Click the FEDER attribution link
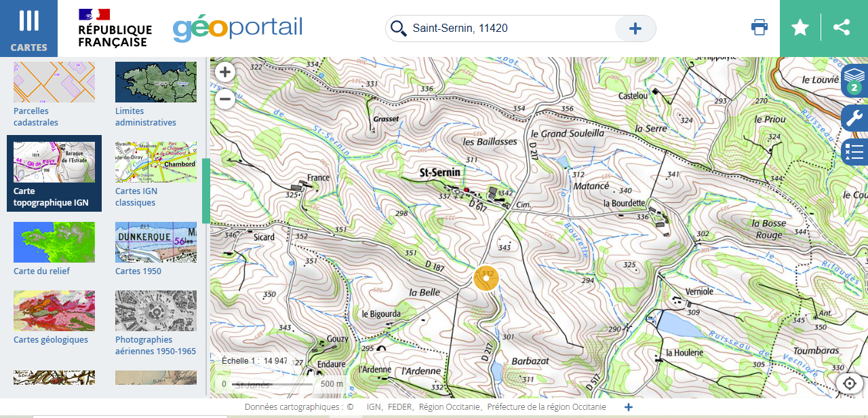The width and height of the screenshot is (868, 418). coord(399,407)
